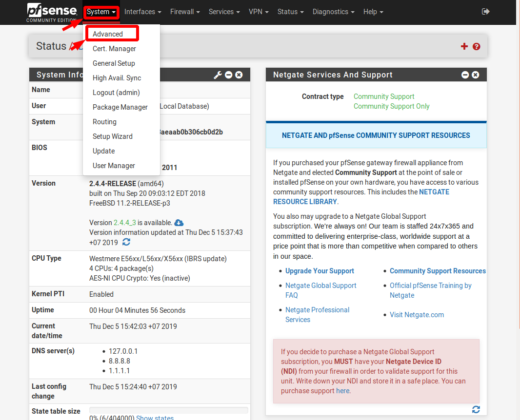
Task: Launch Setup Wizard from menu
Action: pos(112,136)
